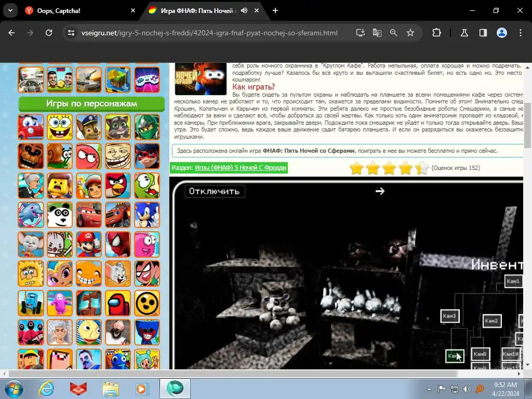Select camera 'Кам1' on the game map
This screenshot has height=399, width=532.
point(513,281)
